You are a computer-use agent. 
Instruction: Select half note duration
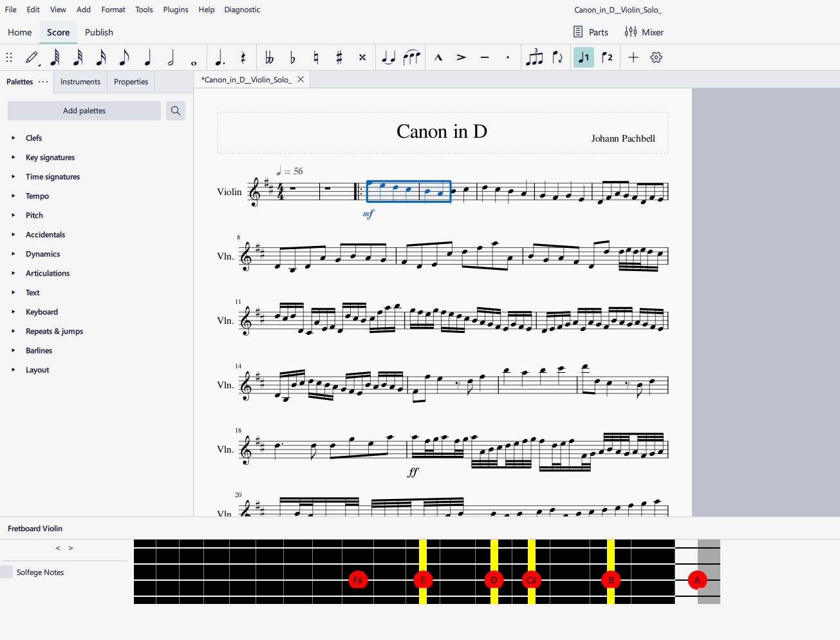pos(171,57)
